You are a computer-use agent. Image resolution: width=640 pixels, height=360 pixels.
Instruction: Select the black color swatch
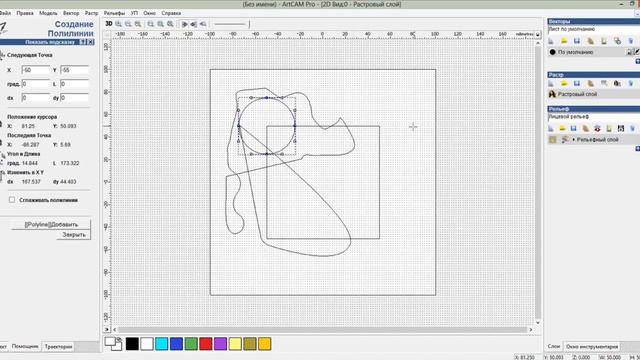coord(132,344)
